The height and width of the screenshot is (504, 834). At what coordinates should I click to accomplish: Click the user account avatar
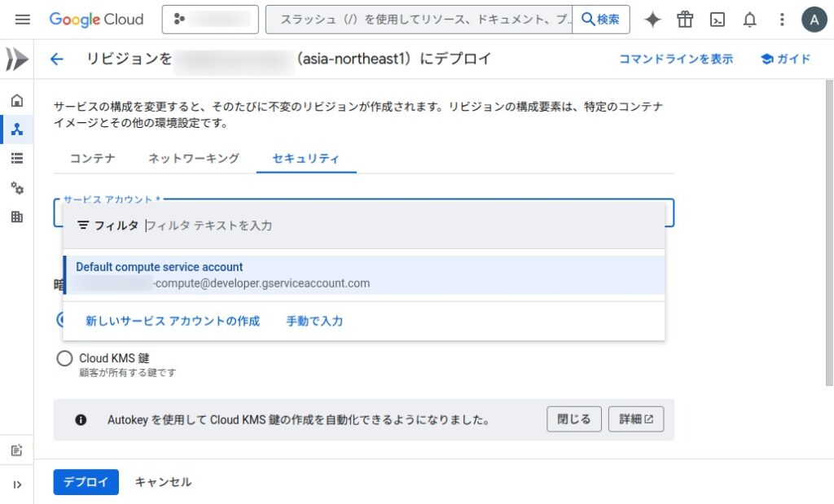814,20
